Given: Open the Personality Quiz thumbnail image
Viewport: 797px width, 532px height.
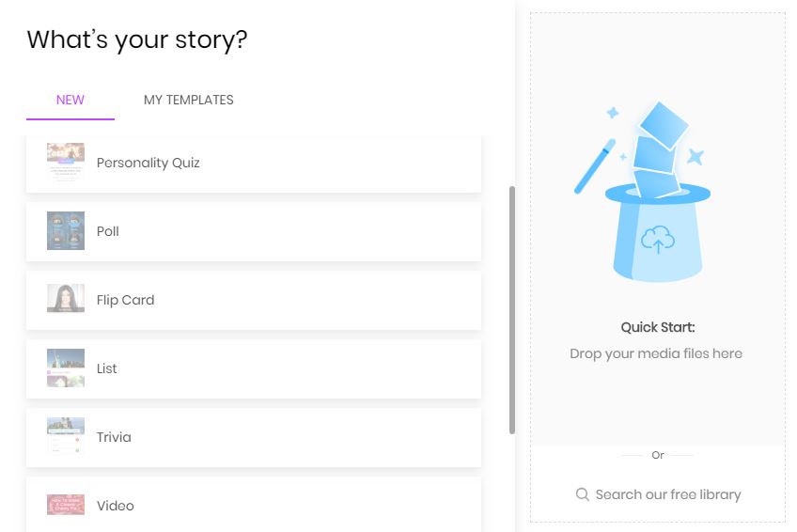Looking at the screenshot, I should point(66,162).
